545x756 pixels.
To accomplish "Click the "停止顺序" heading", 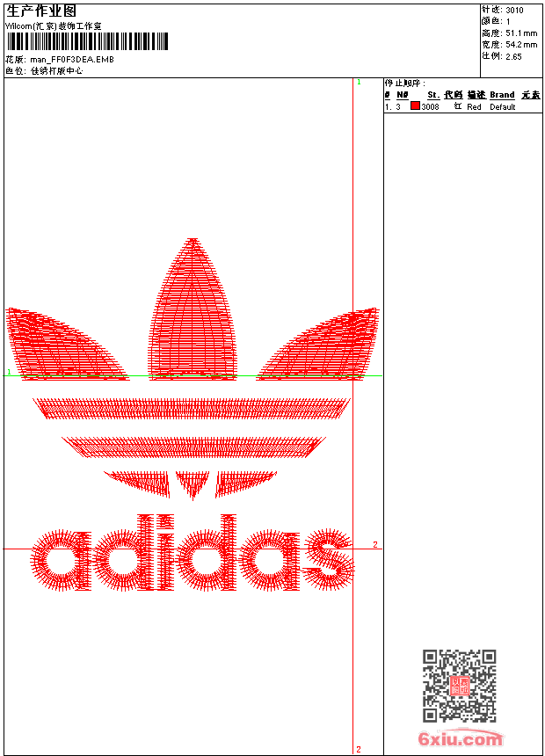I will 404,83.
